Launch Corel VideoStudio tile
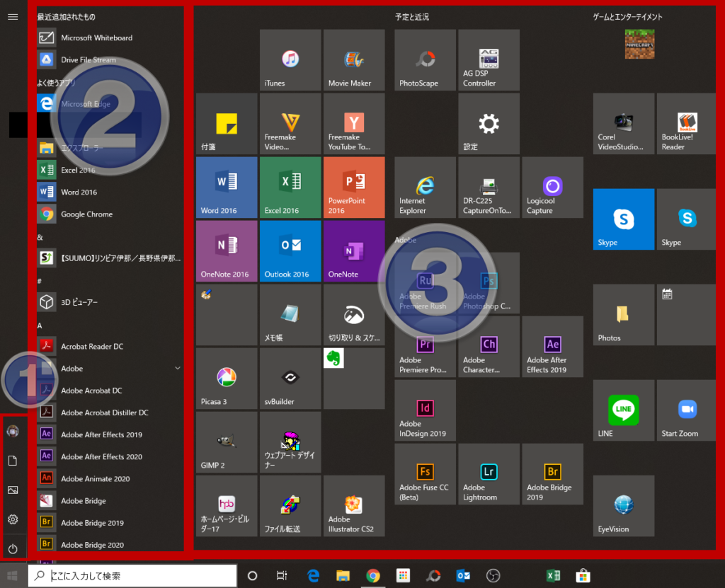725x588 pixels. point(624,123)
